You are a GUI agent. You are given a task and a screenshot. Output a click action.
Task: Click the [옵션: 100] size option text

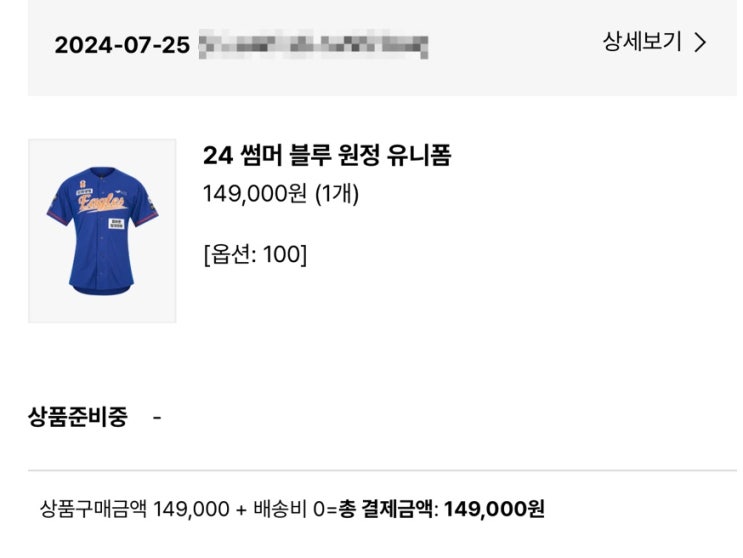[255, 254]
